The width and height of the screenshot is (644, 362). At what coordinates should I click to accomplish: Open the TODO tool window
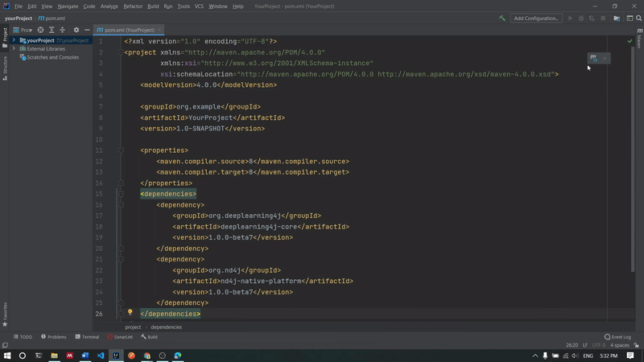23,337
